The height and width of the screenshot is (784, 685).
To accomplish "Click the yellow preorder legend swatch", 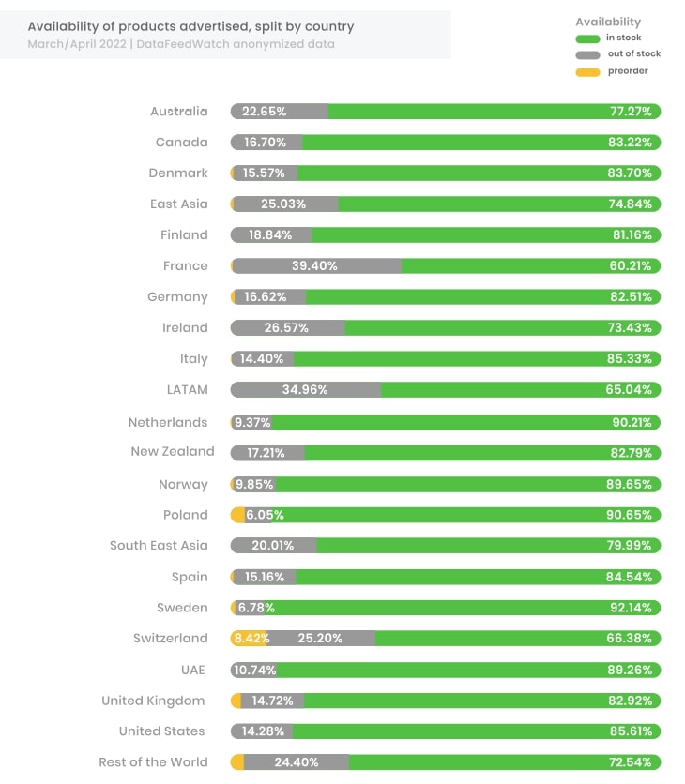I will 586,71.
